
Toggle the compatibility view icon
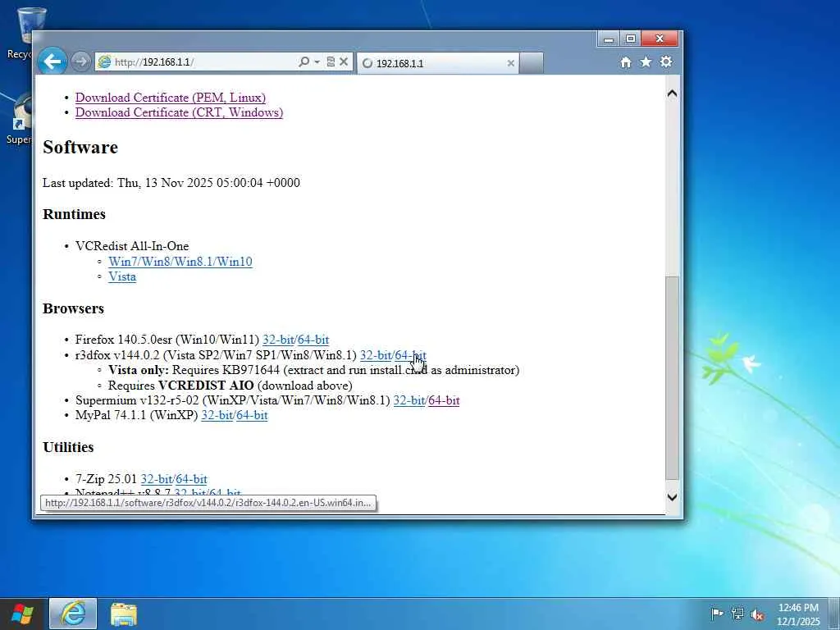(x=331, y=62)
